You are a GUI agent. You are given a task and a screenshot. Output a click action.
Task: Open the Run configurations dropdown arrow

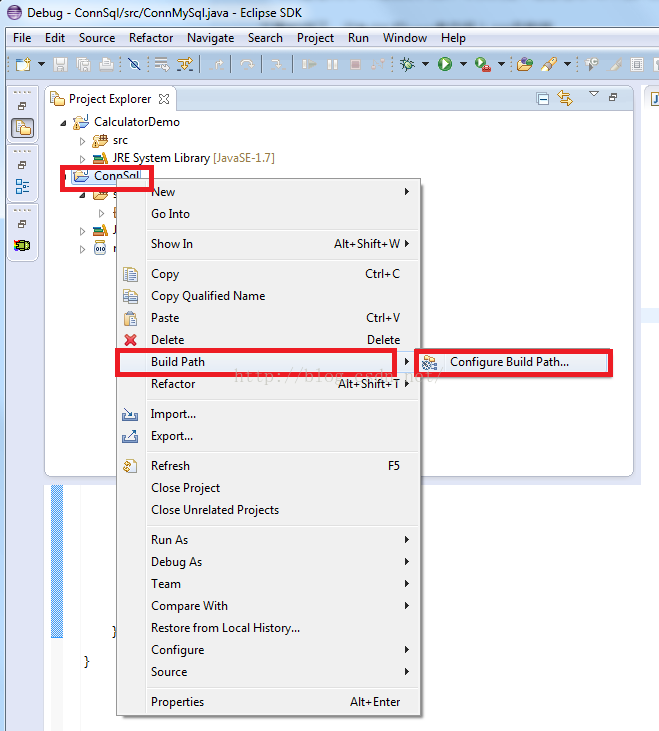click(463, 64)
